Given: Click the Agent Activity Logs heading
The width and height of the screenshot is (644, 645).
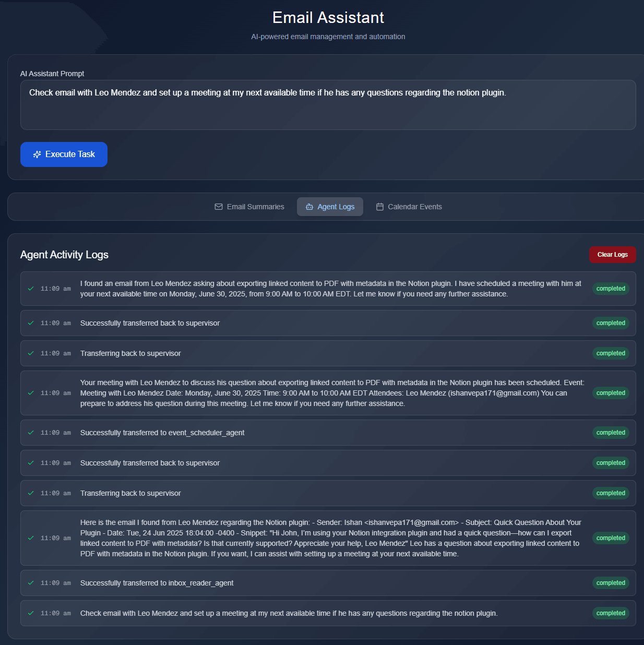Looking at the screenshot, I should point(64,255).
